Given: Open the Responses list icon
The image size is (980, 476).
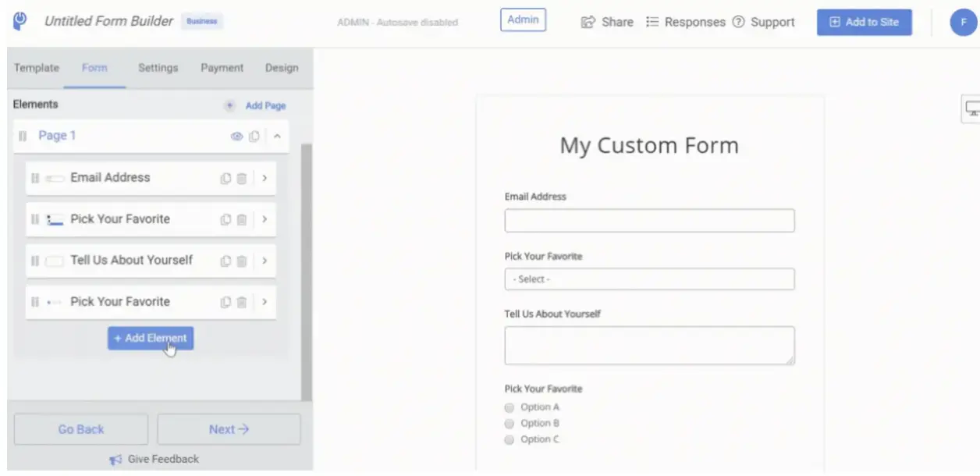Looking at the screenshot, I should click(653, 22).
